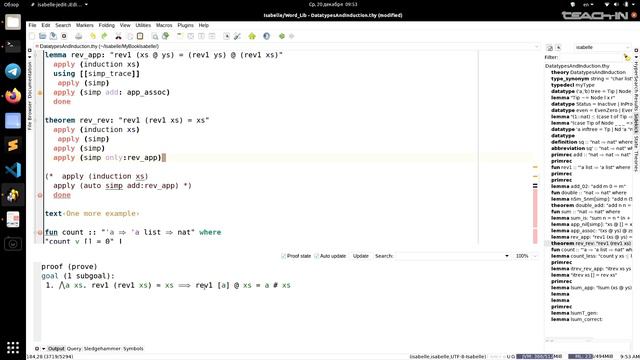This screenshot has width=640, height=360.
Task: Select lemma rev_app in Sidekick tree
Action: click(591, 237)
